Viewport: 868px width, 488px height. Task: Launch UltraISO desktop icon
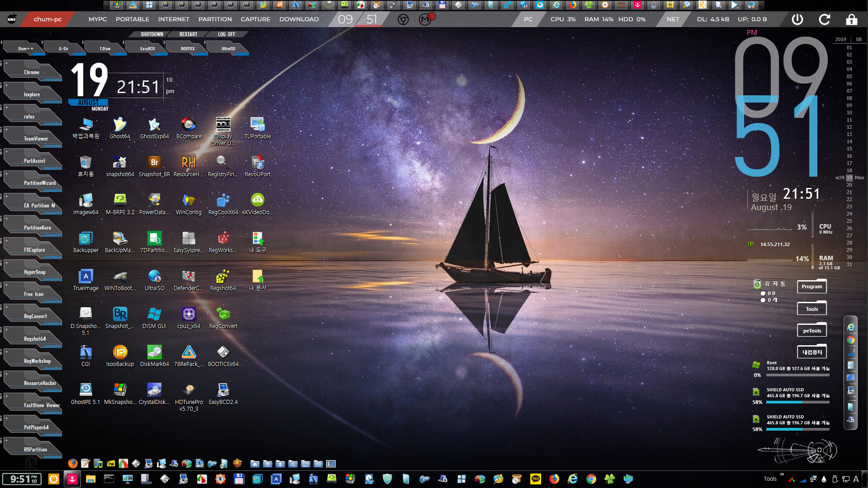click(154, 280)
